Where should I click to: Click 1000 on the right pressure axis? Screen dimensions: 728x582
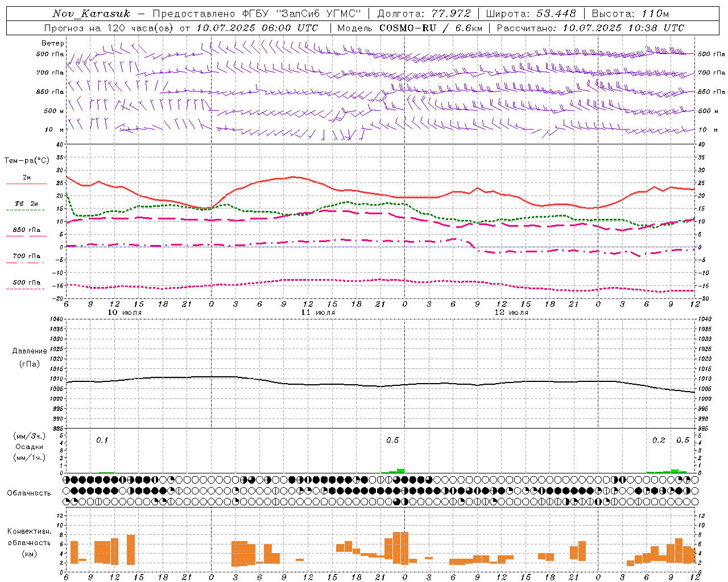click(x=704, y=399)
